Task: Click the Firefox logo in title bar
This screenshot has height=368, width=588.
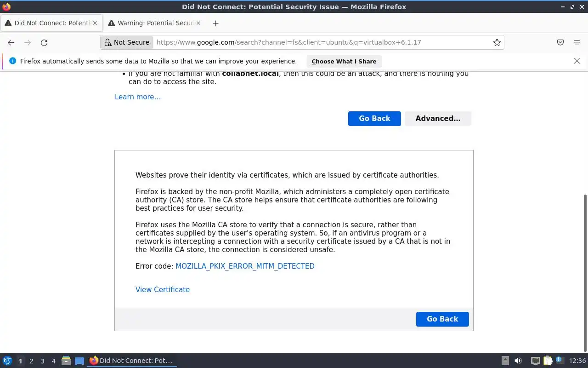Action: [x=6, y=6]
